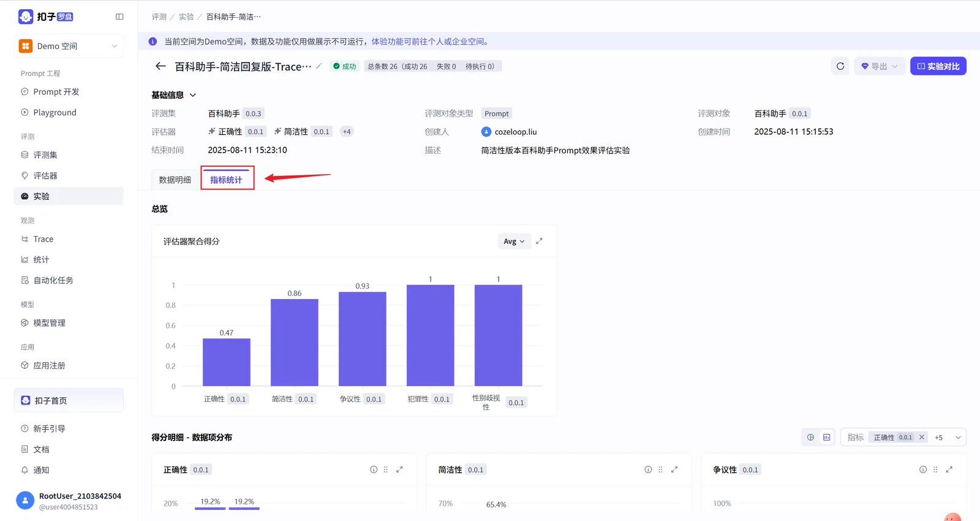This screenshot has width=980, height=521.
Task: Switch to 指标统计 tab
Action: pyautogui.click(x=227, y=180)
